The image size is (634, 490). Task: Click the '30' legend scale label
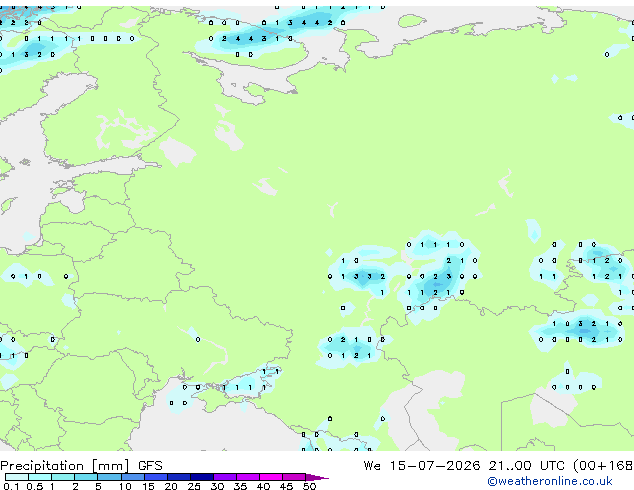click(x=217, y=486)
